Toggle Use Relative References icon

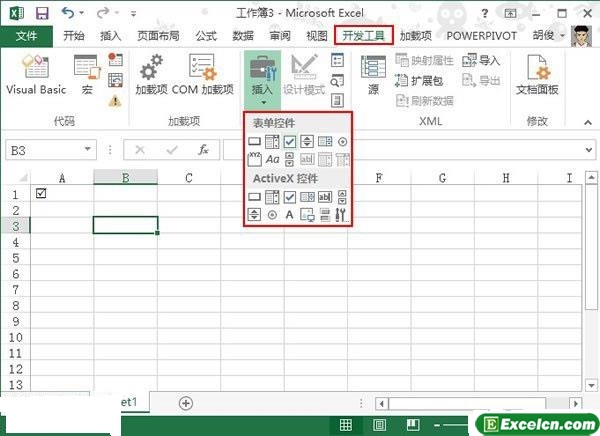click(x=115, y=80)
